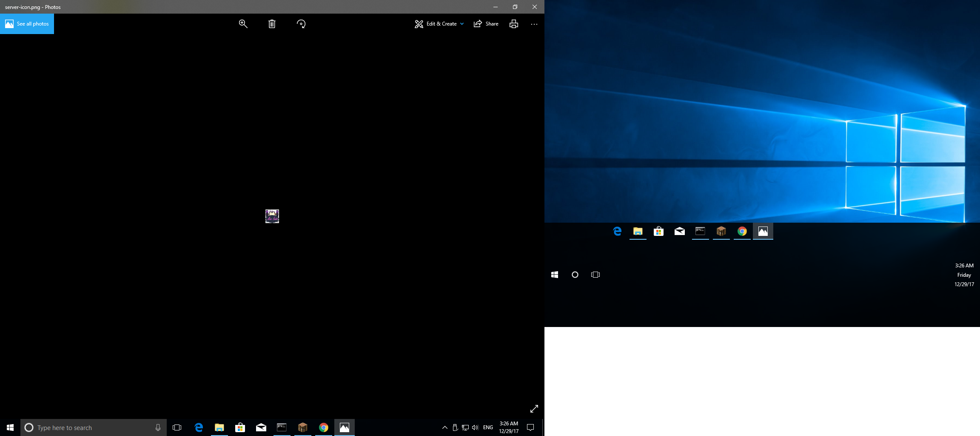Open the three-dot See more menu
The image size is (980, 436).
pos(534,24)
